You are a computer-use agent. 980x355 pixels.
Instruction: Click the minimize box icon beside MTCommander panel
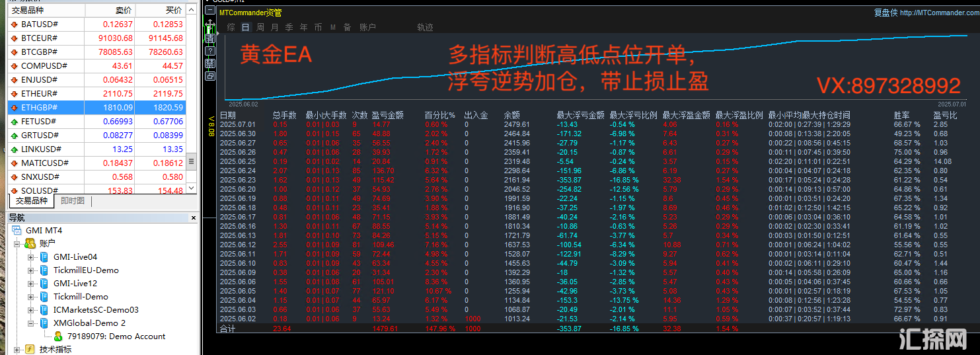coord(210,10)
